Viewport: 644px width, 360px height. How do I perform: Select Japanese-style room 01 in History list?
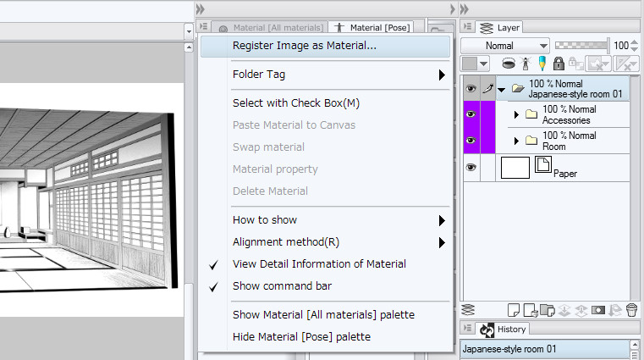pos(545,349)
